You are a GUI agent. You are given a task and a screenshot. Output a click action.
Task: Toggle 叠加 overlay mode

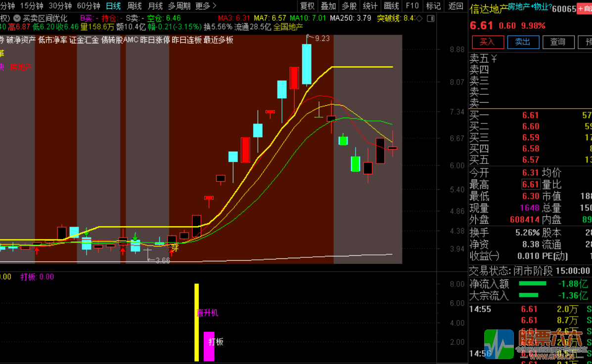tap(328, 6)
